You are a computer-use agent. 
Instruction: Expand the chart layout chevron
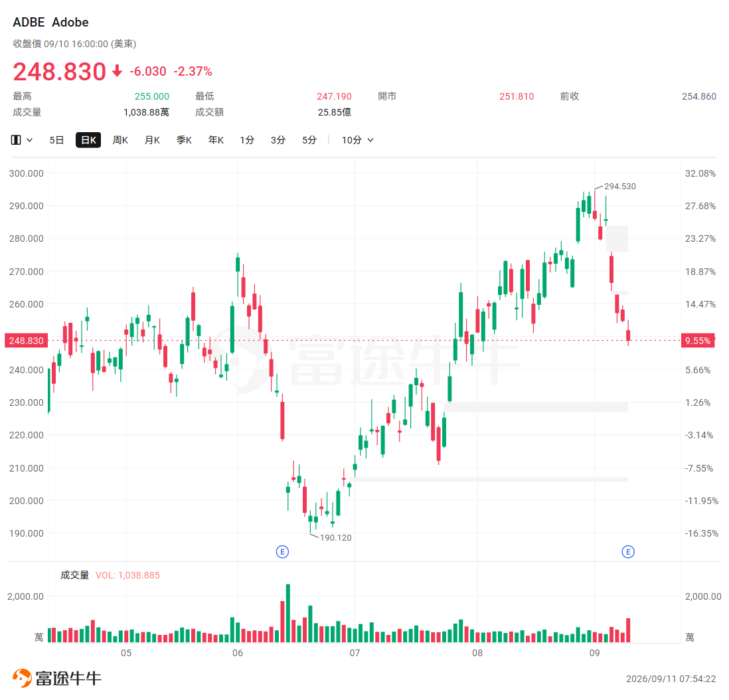point(29,140)
